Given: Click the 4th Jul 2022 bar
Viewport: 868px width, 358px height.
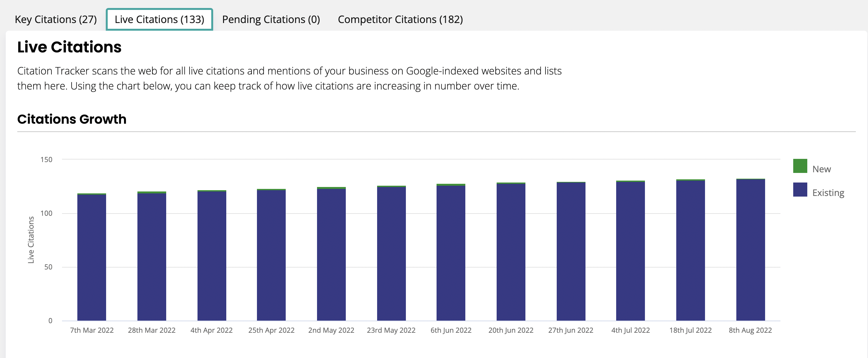Looking at the screenshot, I should pos(631,251).
